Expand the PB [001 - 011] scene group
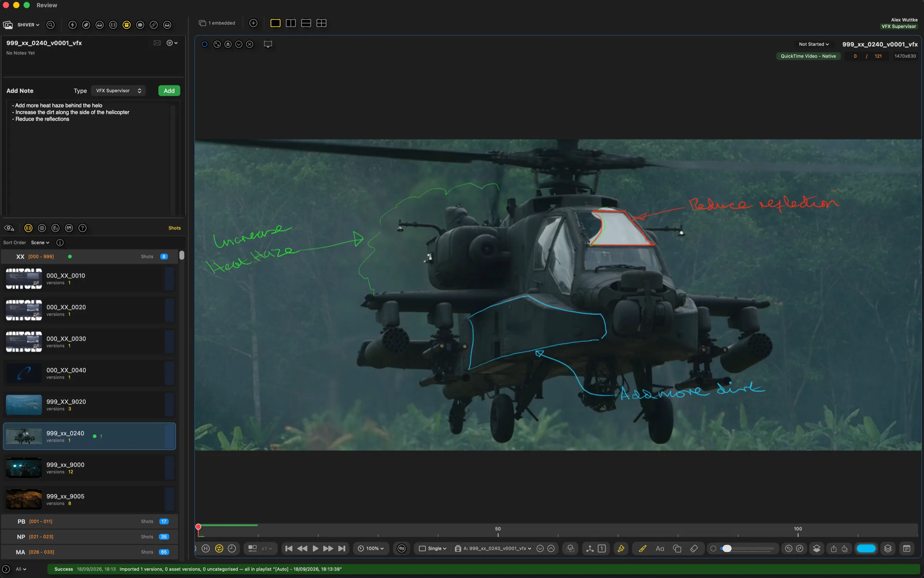924x578 pixels. [89, 521]
